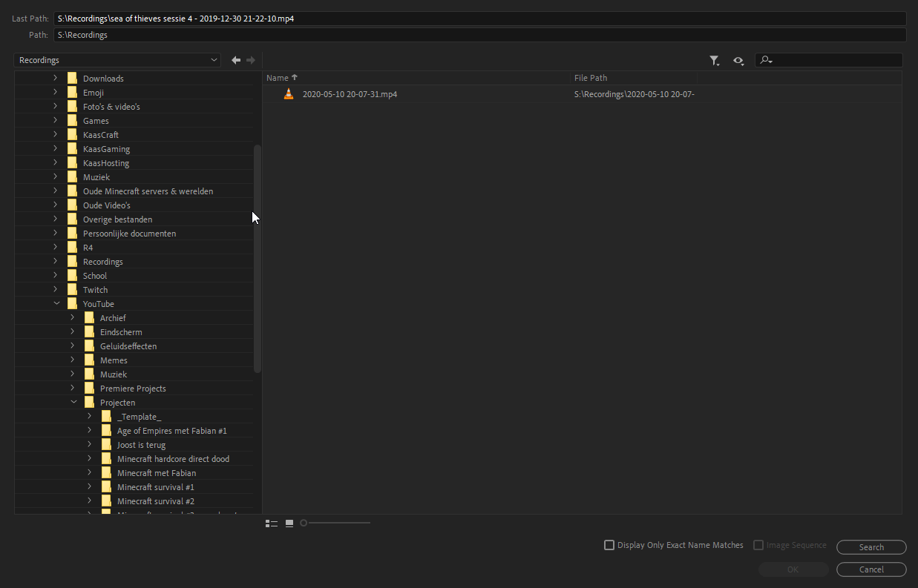Click the Twitch folder icon
Image resolution: width=918 pixels, height=588 pixels.
(72, 290)
